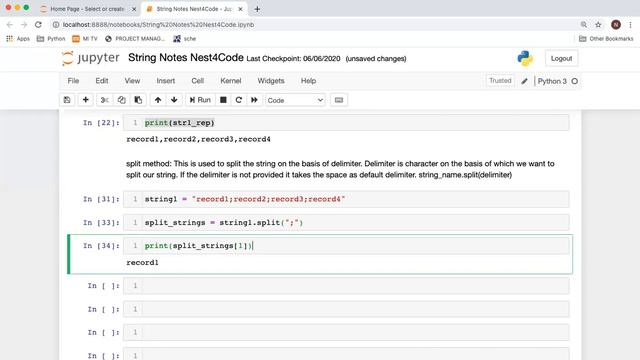640x360 pixels.
Task: Click the print(str1_rep) code cell
Action: tap(346, 122)
